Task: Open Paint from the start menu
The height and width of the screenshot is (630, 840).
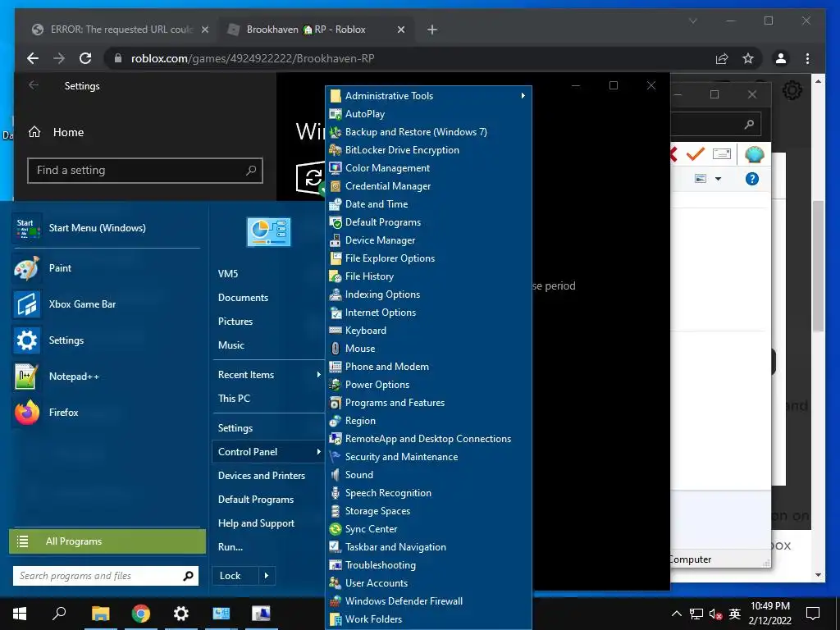Action: click(105, 268)
